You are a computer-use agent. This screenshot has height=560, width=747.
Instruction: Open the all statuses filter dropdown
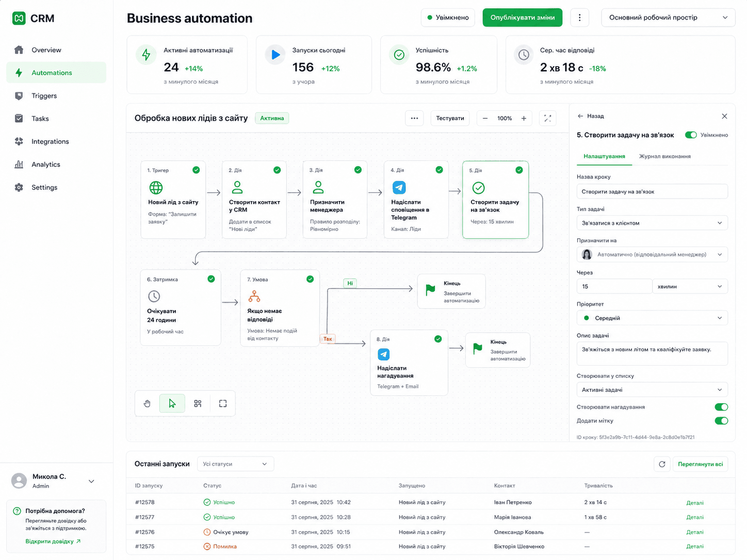click(235, 464)
